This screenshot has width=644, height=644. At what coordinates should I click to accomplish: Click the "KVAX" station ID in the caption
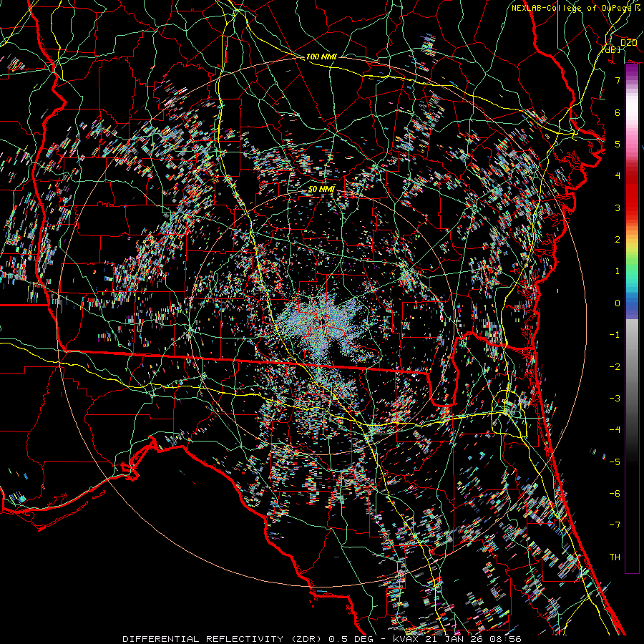pyautogui.click(x=406, y=639)
